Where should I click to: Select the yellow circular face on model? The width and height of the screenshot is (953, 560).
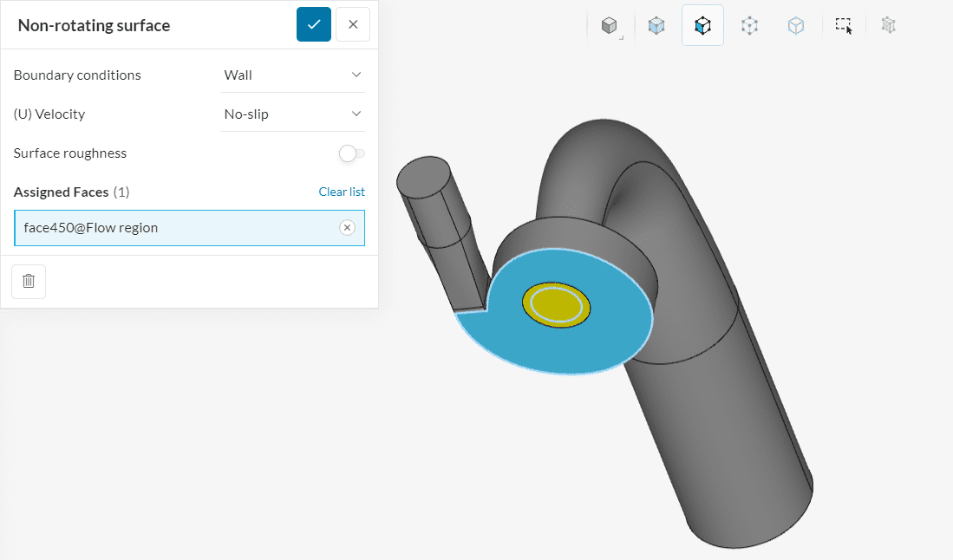coord(556,304)
